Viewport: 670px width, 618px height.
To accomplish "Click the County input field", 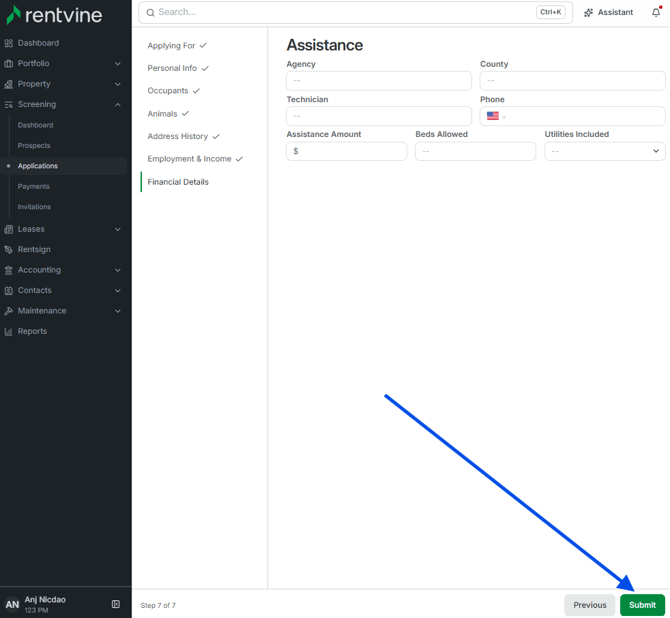I will (572, 80).
